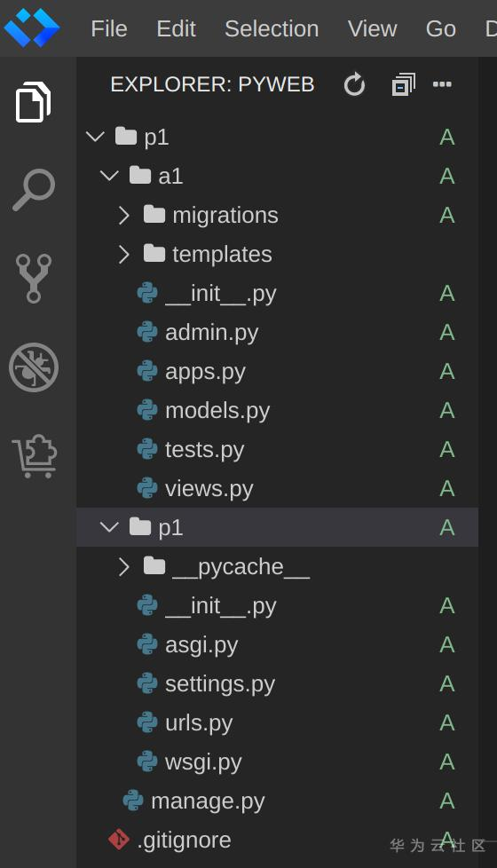Collapse all folders in Explorer
The height and width of the screenshot is (868, 497).
click(404, 84)
